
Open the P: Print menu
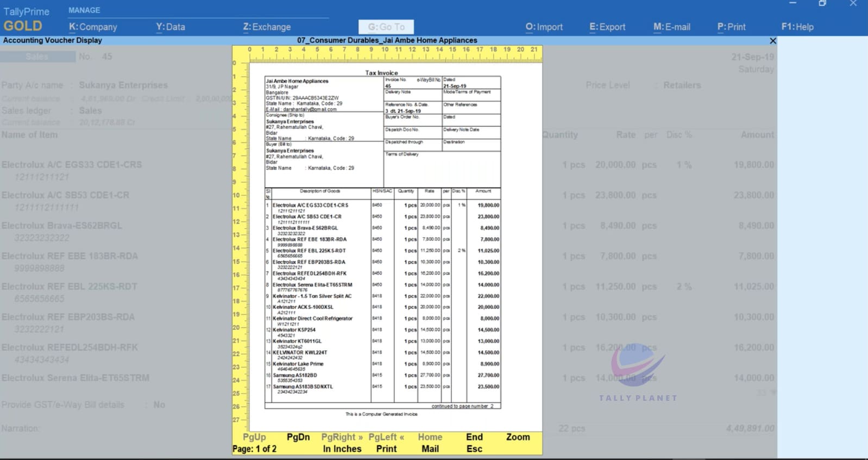click(x=732, y=27)
